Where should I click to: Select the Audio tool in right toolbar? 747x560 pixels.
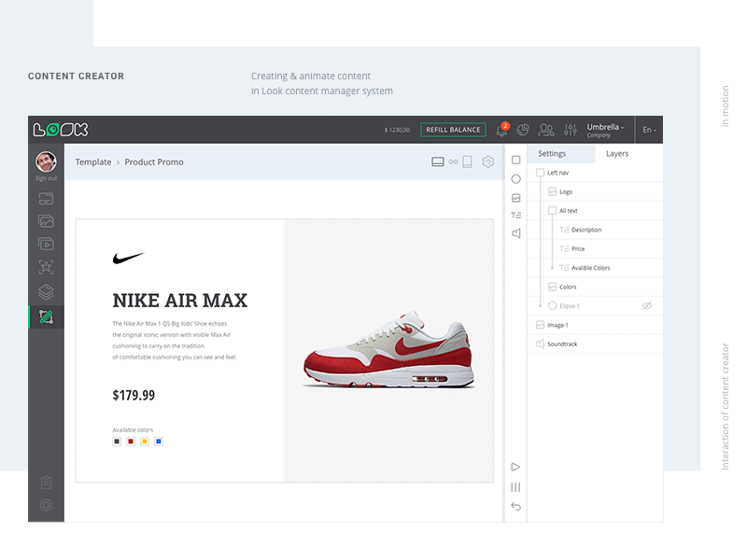coord(515,233)
